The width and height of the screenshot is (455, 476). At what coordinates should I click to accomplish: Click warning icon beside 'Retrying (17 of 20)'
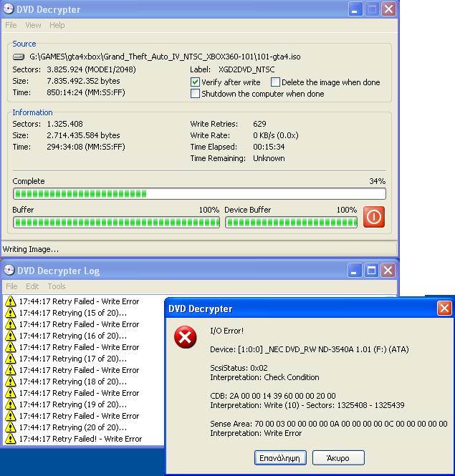(x=10, y=359)
